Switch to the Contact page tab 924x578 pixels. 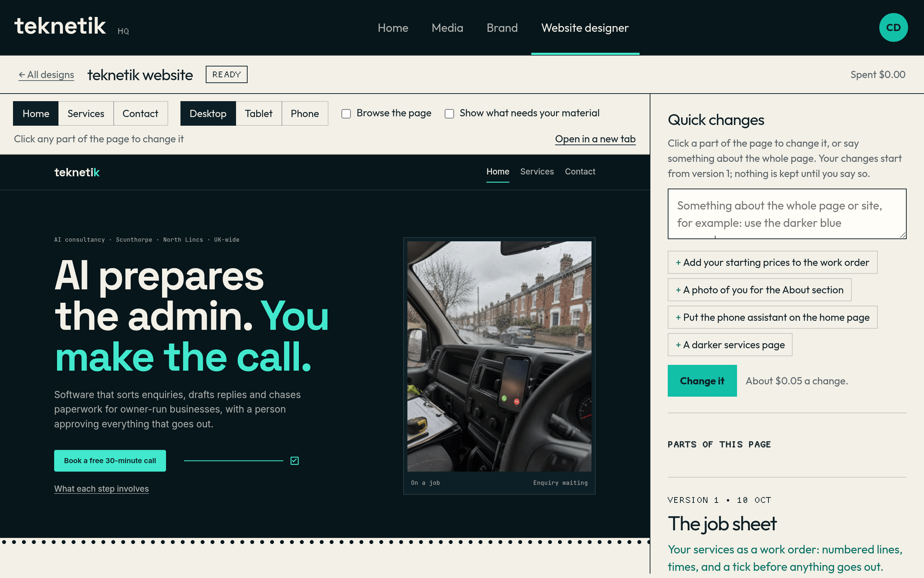pyautogui.click(x=140, y=113)
